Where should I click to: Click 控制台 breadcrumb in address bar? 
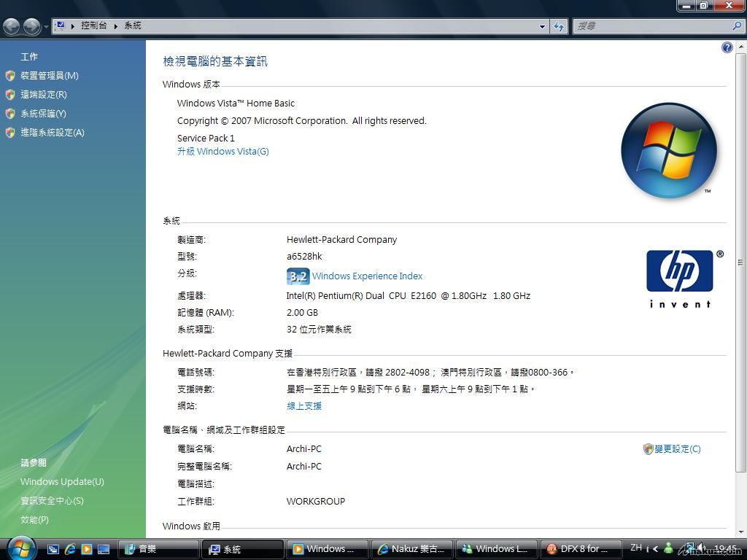tap(94, 26)
